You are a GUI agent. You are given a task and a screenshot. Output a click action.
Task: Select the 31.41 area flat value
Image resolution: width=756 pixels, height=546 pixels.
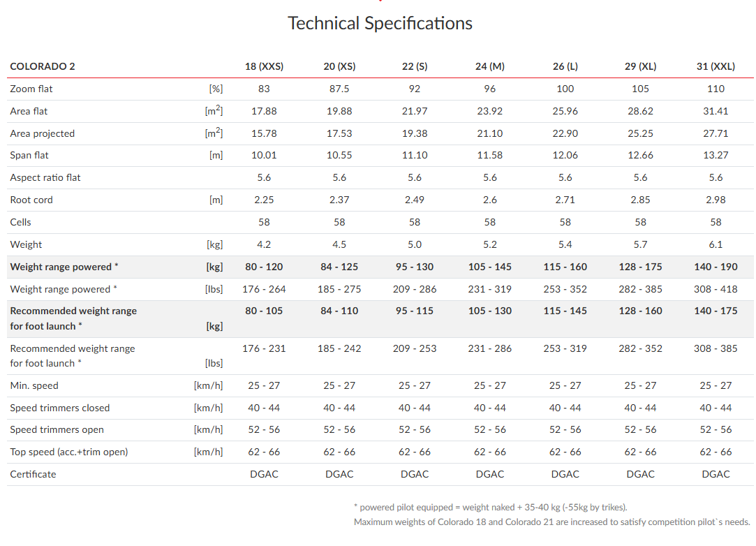[x=716, y=111]
